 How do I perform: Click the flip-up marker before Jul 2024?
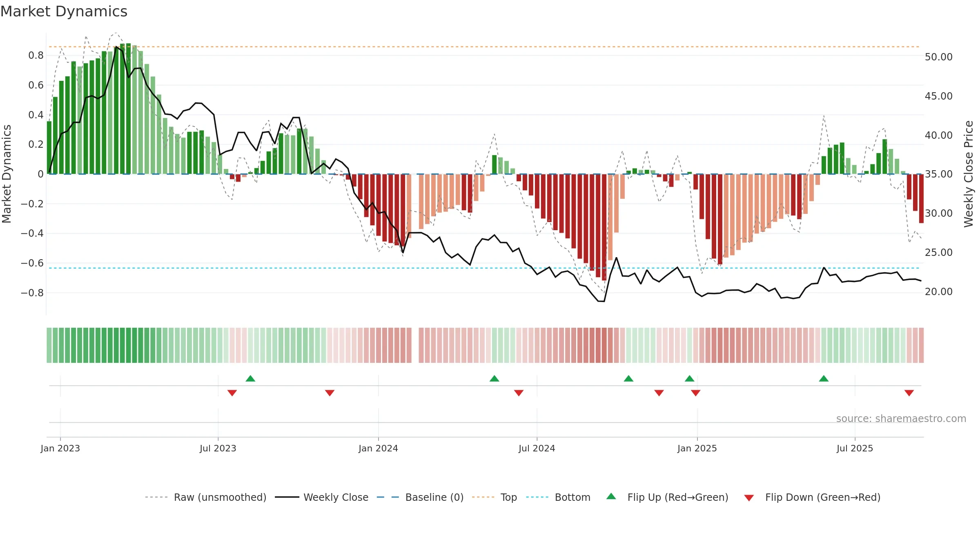click(494, 379)
